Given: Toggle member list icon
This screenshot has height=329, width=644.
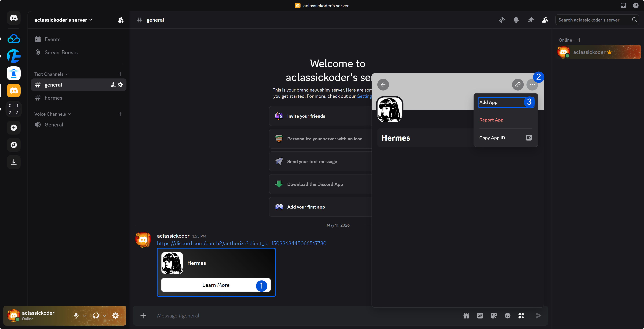Looking at the screenshot, I should click(545, 20).
